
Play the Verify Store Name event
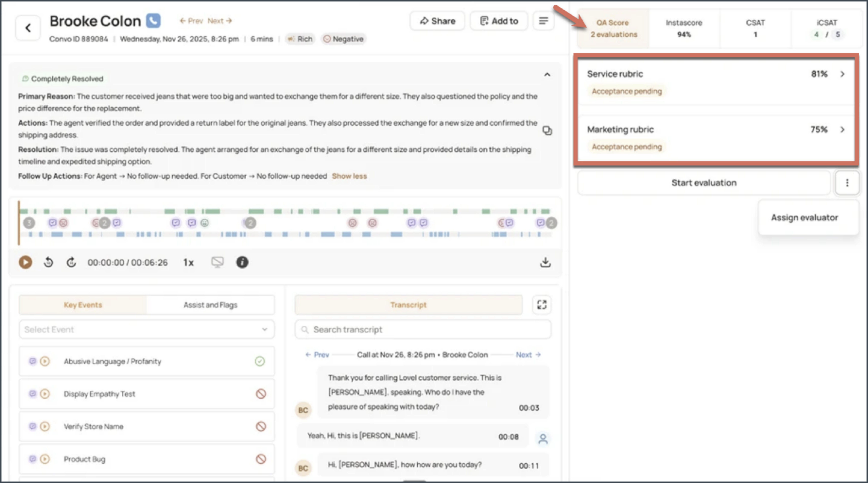(x=45, y=426)
